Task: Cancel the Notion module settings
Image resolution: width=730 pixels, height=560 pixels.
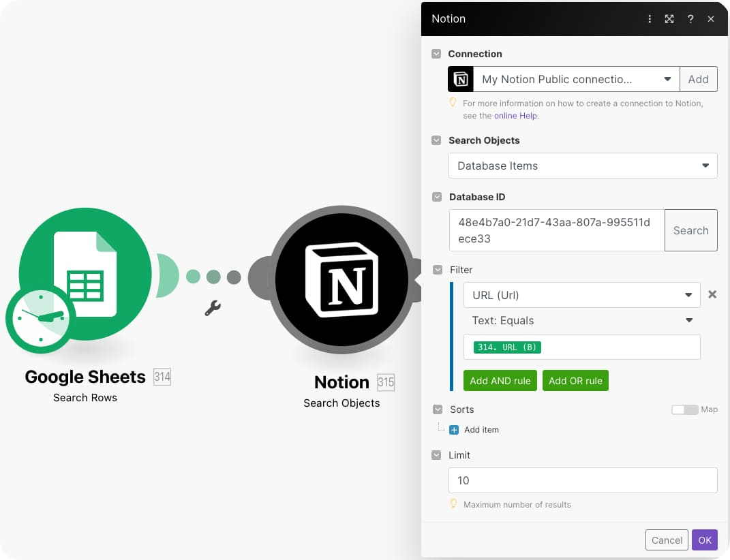Action: point(667,540)
